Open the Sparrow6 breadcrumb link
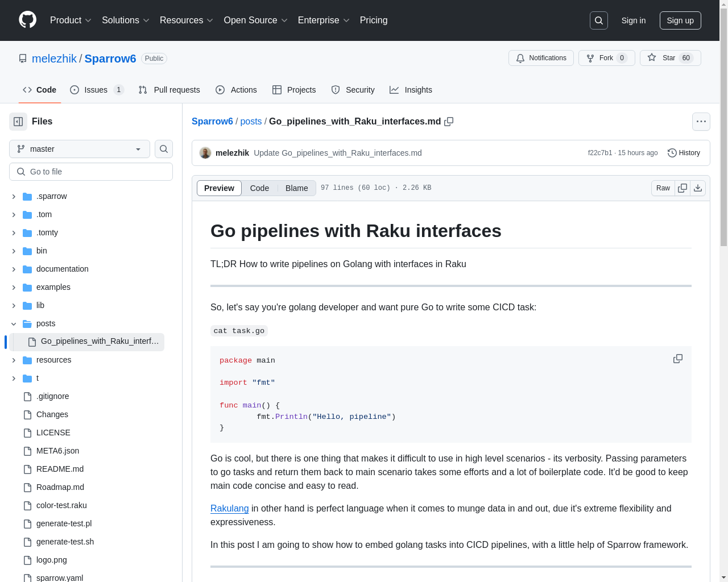Image resolution: width=728 pixels, height=582 pixels. point(212,122)
